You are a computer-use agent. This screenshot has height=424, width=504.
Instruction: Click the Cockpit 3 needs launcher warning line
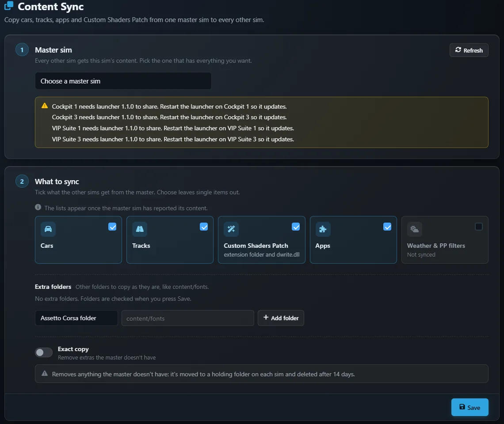click(x=169, y=117)
